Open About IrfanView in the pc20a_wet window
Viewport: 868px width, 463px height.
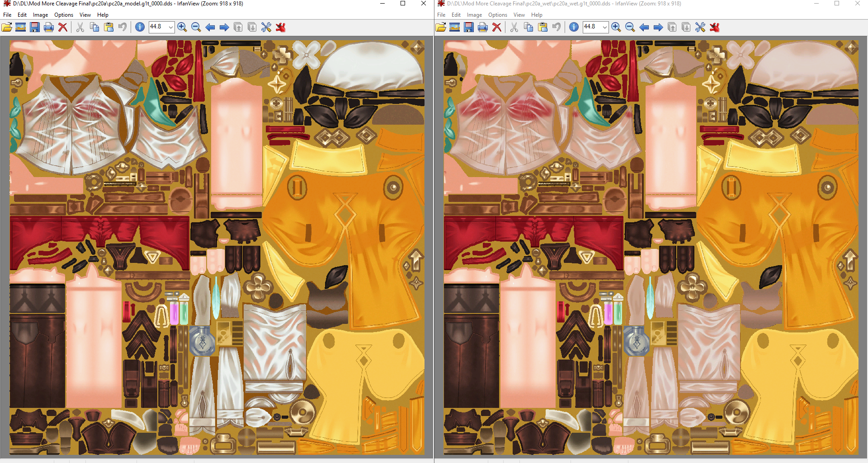pyautogui.click(x=715, y=27)
